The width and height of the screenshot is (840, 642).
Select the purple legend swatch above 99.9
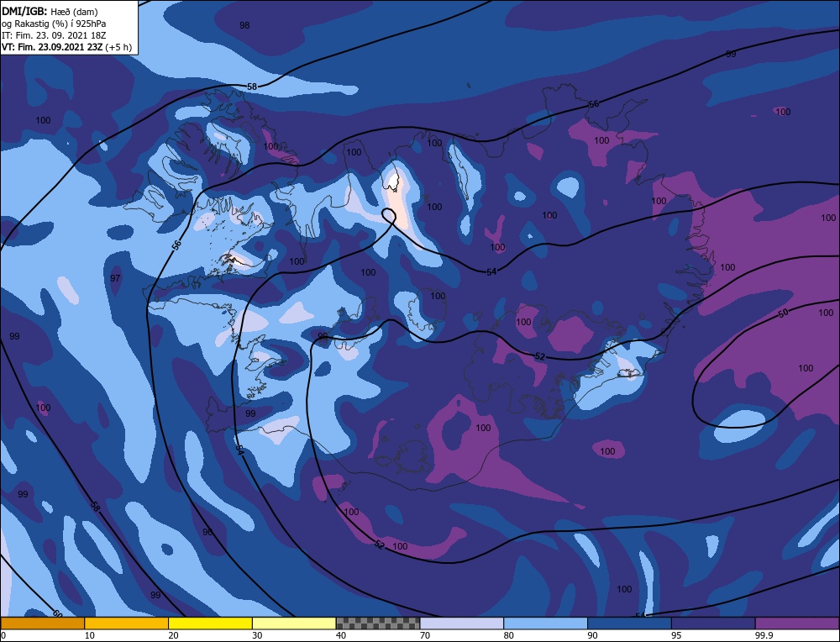pyautogui.click(x=797, y=623)
